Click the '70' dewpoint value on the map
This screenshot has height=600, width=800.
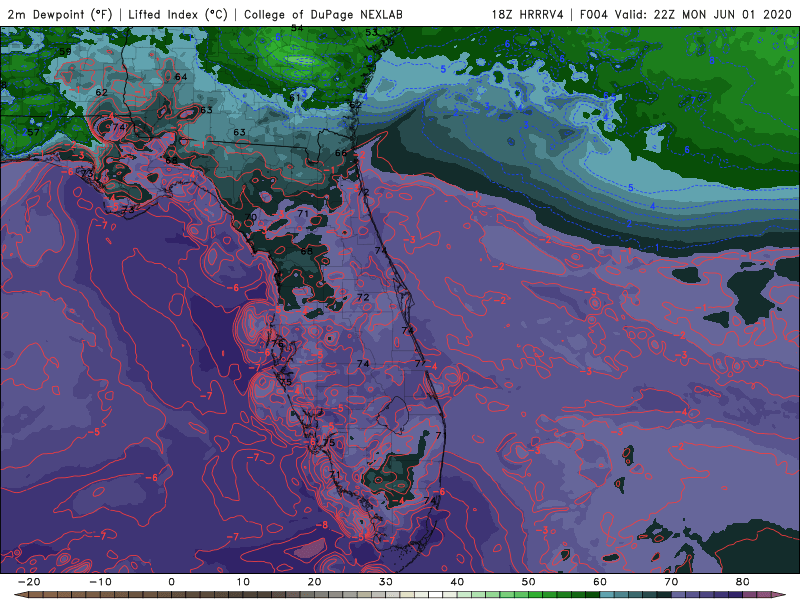coord(251,217)
